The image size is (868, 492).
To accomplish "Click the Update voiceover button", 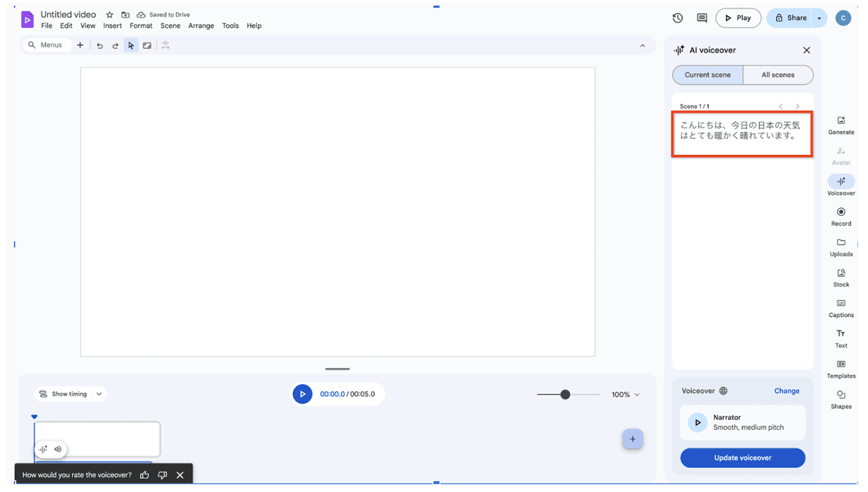I will click(x=742, y=458).
